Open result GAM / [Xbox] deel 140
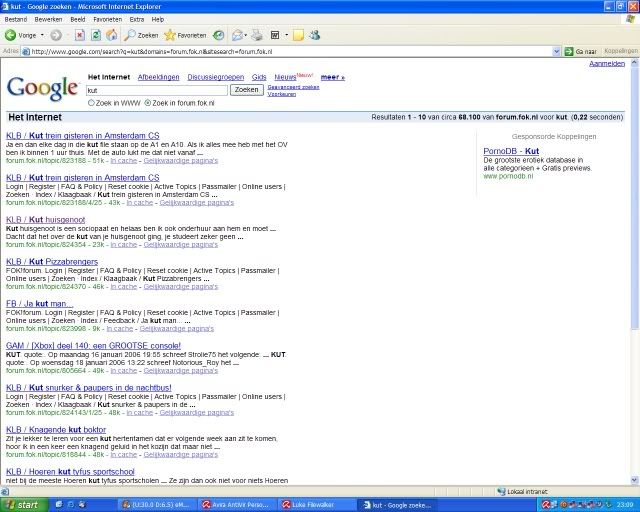Screen dimensions: 640x512 tap(93, 346)
